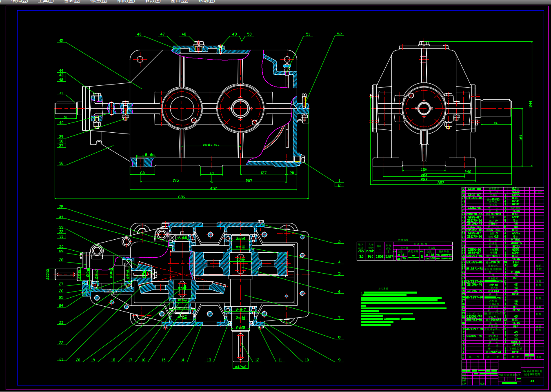Click the Ø42n6 shaft diameter label

pos(241,367)
